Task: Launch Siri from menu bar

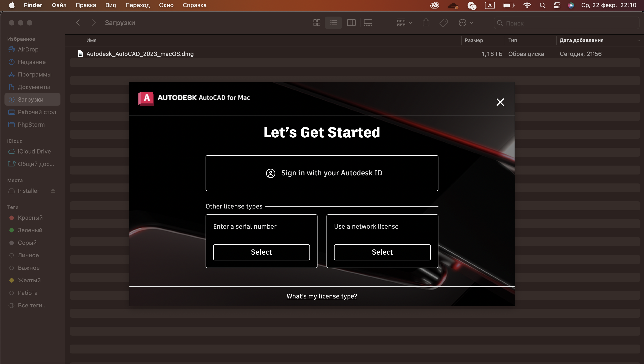Action: coord(571,5)
